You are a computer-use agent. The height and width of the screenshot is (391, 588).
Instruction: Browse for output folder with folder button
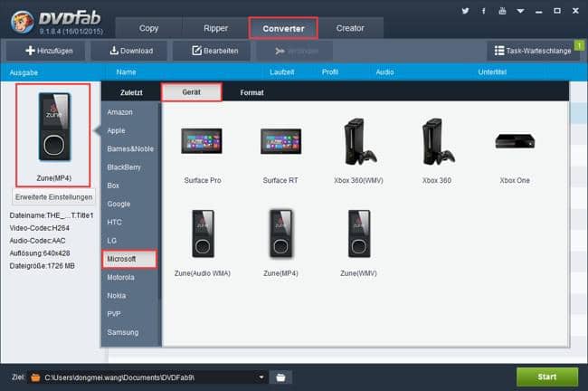tap(280, 377)
